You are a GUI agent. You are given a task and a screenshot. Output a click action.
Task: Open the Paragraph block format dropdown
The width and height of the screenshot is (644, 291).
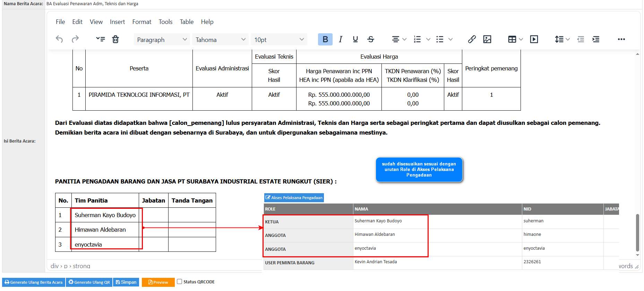point(162,40)
